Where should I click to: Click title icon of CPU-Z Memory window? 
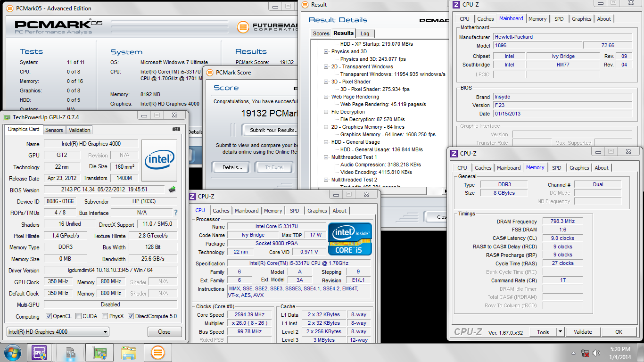pyautogui.click(x=454, y=154)
